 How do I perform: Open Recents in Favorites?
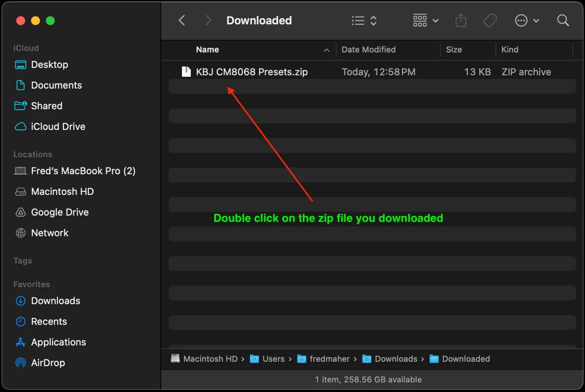tap(49, 321)
